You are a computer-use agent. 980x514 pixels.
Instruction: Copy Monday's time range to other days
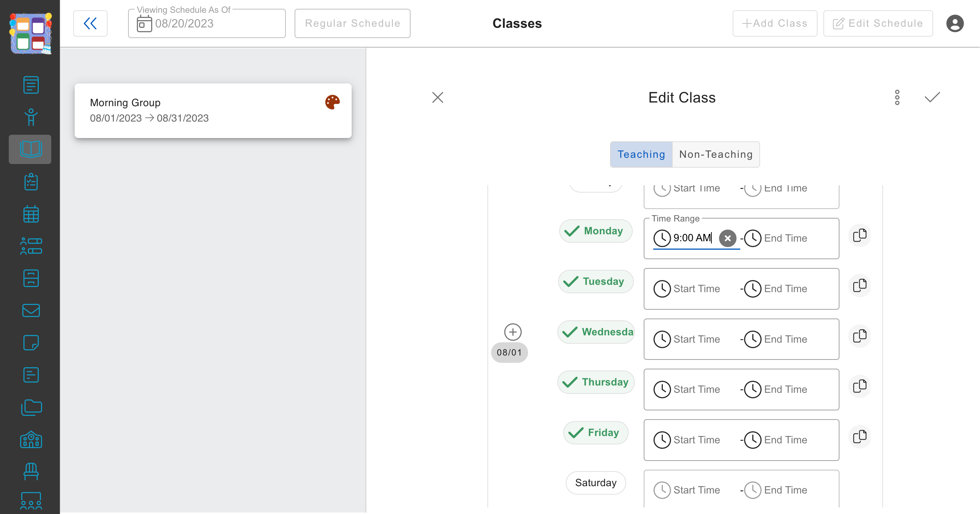coord(859,235)
